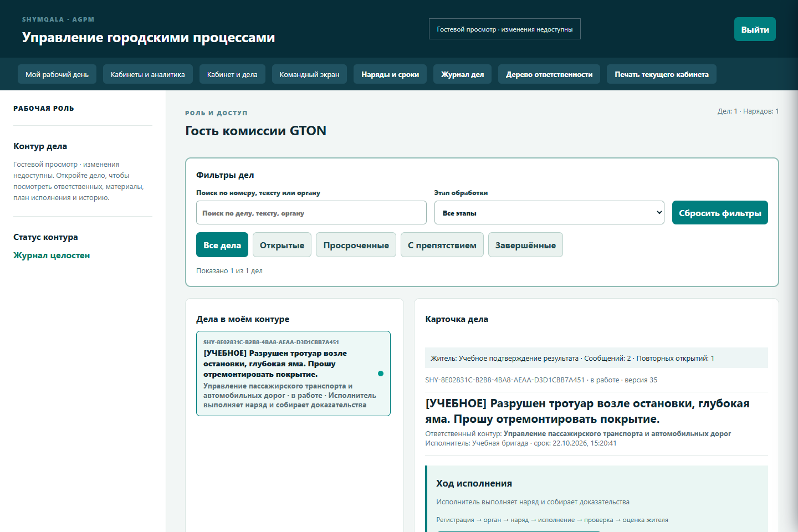Viewport: 798px width, 532px height.
Task: Expand the Все этапы dropdown
Action: pos(549,213)
